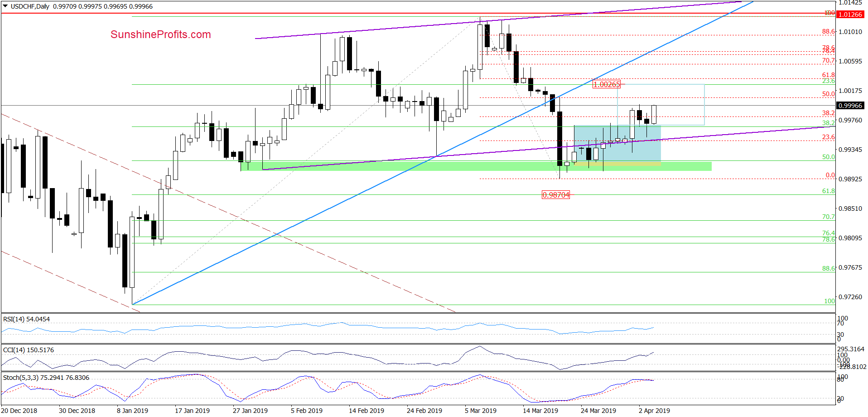The height and width of the screenshot is (417, 868).
Task: Click the 14 Mar 2019 date label
Action: [540, 411]
